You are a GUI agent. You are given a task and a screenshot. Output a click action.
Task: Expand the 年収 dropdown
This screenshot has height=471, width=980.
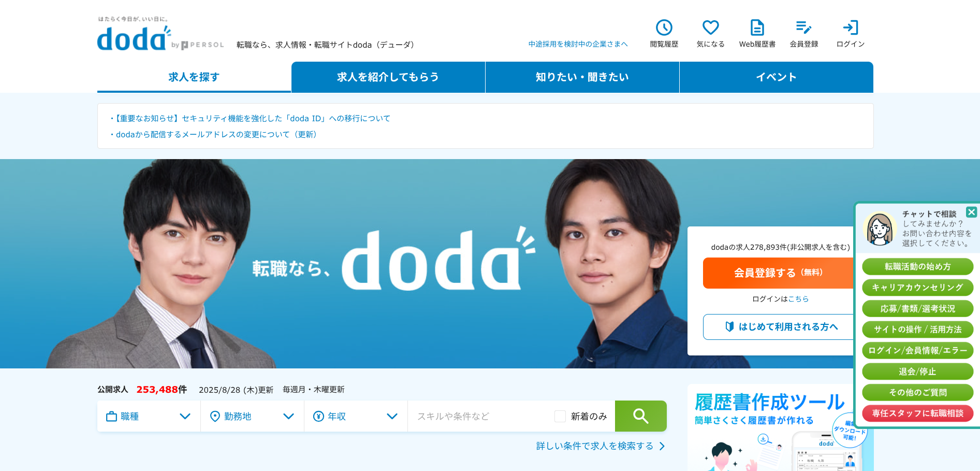coord(356,416)
